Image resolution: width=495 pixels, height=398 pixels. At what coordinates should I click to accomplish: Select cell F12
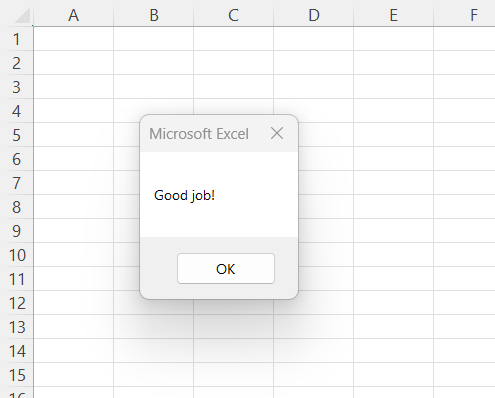pyautogui.click(x=464, y=303)
